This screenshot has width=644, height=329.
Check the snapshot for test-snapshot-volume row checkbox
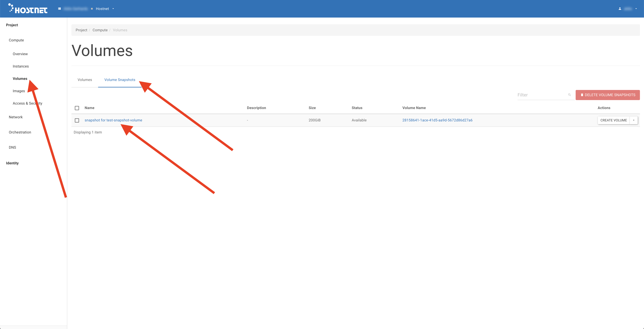tap(77, 120)
